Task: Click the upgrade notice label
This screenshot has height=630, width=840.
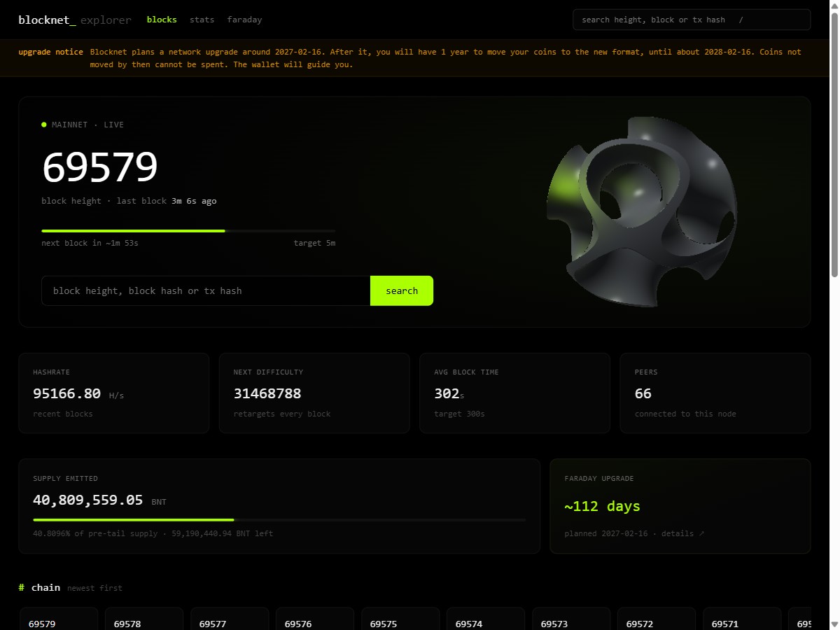Action: click(x=50, y=52)
